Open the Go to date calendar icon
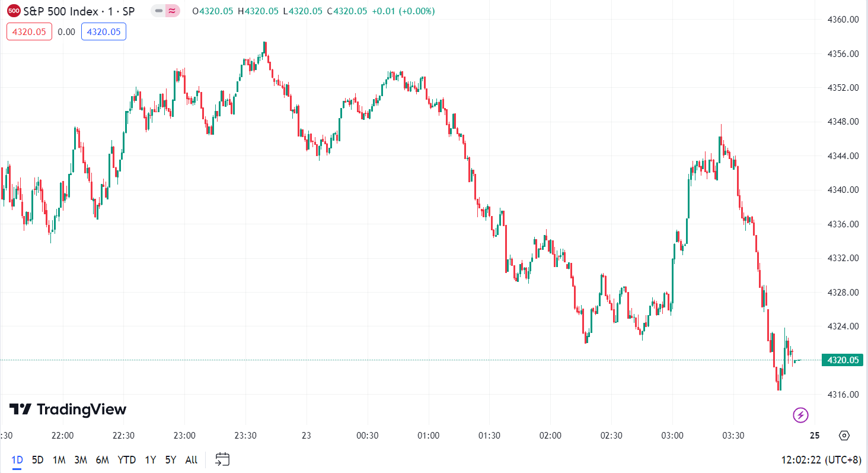 (x=222, y=459)
